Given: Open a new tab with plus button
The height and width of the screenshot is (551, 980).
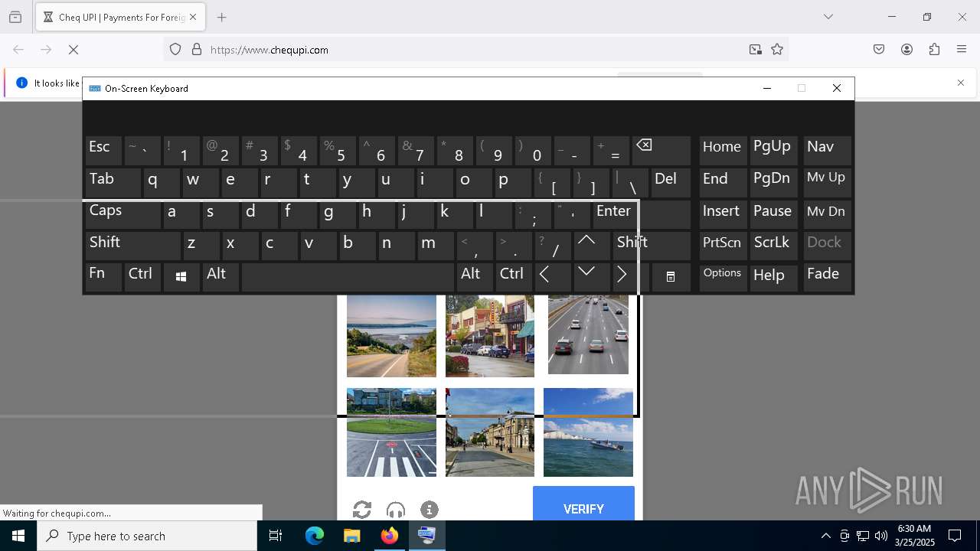Looking at the screenshot, I should [221, 17].
